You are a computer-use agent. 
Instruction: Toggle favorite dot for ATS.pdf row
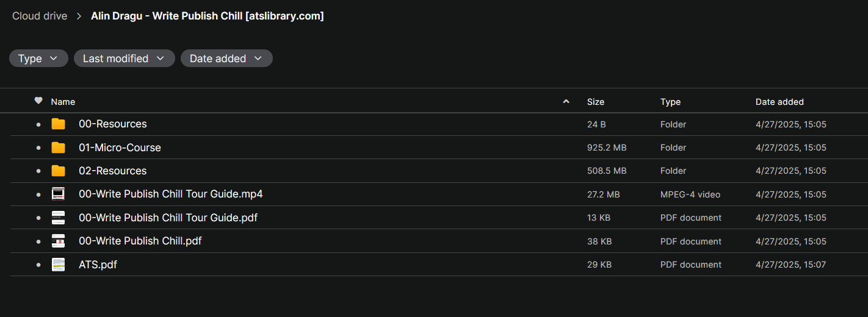coord(38,265)
